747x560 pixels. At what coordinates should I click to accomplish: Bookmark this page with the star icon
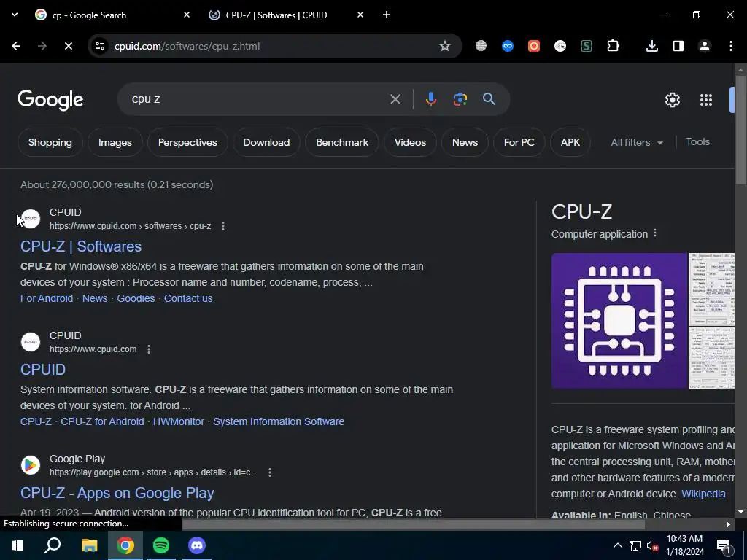[x=444, y=46]
